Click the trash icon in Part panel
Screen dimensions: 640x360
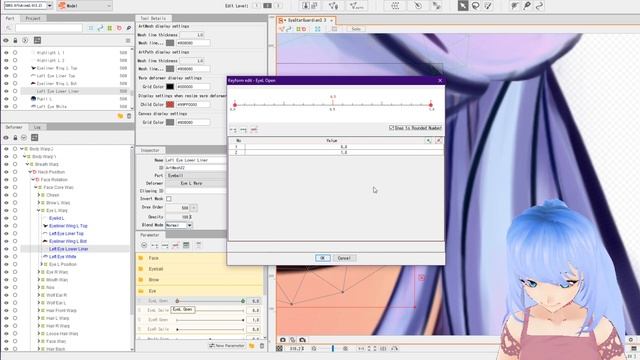(x=129, y=116)
